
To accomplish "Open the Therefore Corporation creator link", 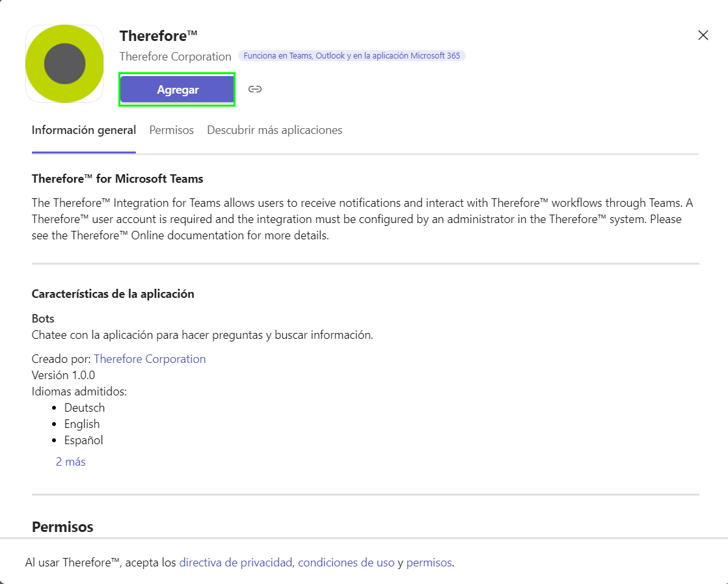I will point(150,359).
